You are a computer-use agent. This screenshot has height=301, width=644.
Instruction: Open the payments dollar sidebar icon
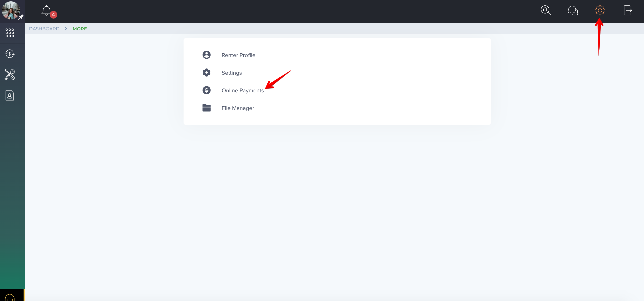(10, 53)
